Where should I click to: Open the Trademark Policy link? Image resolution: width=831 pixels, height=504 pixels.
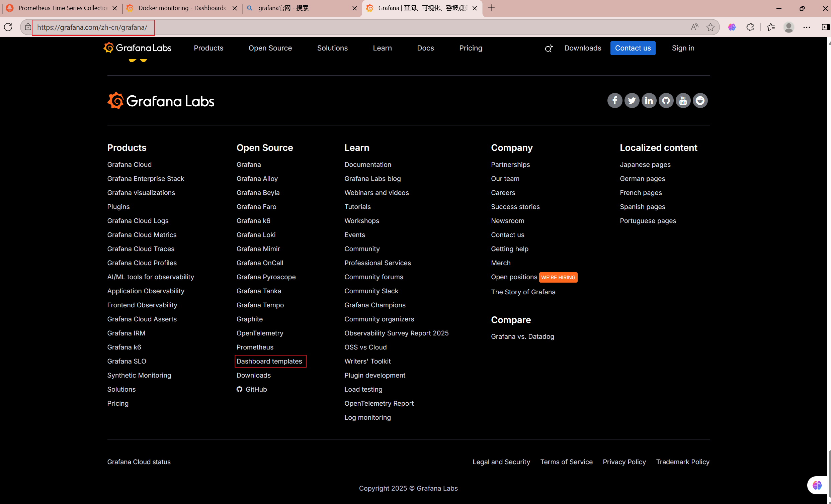[x=683, y=462]
